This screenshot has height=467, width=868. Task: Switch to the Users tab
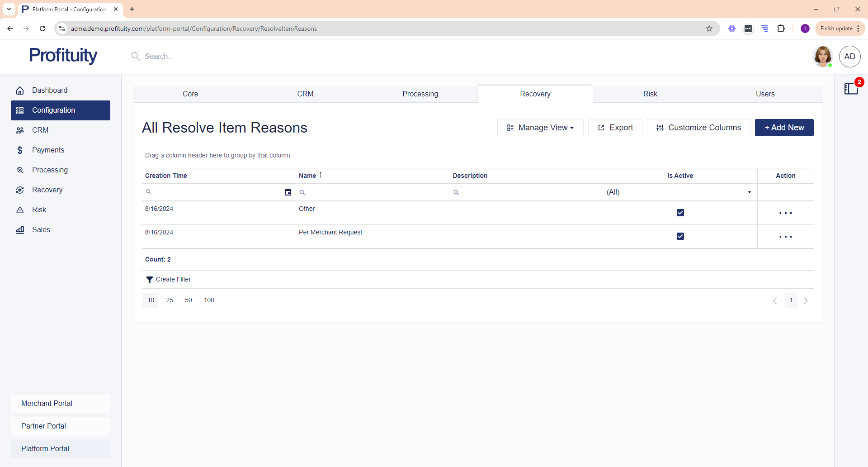(x=765, y=94)
